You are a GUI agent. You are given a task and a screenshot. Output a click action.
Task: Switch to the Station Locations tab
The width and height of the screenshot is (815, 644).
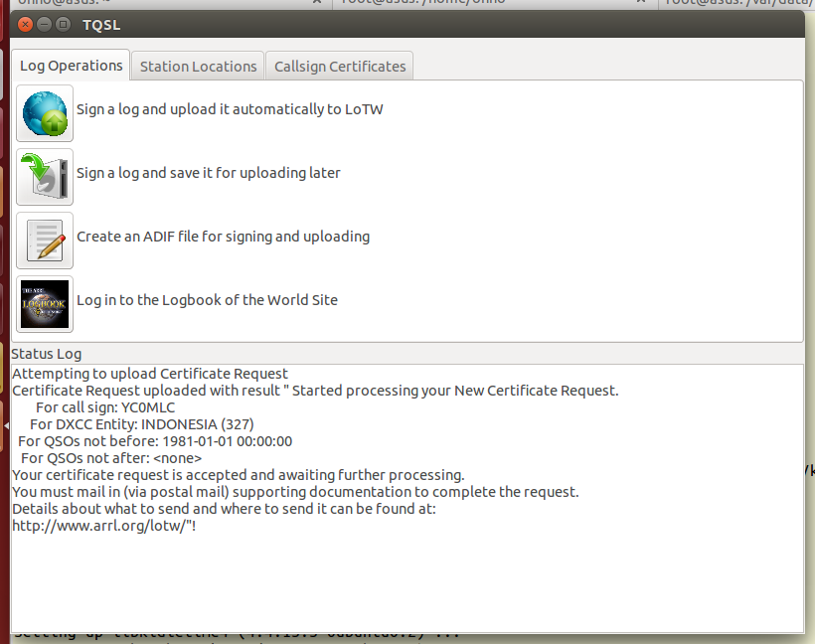(x=198, y=67)
